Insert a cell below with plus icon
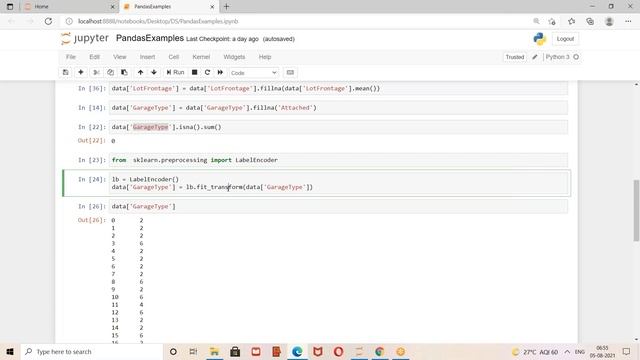The height and width of the screenshot is (360, 640). coord(81,72)
